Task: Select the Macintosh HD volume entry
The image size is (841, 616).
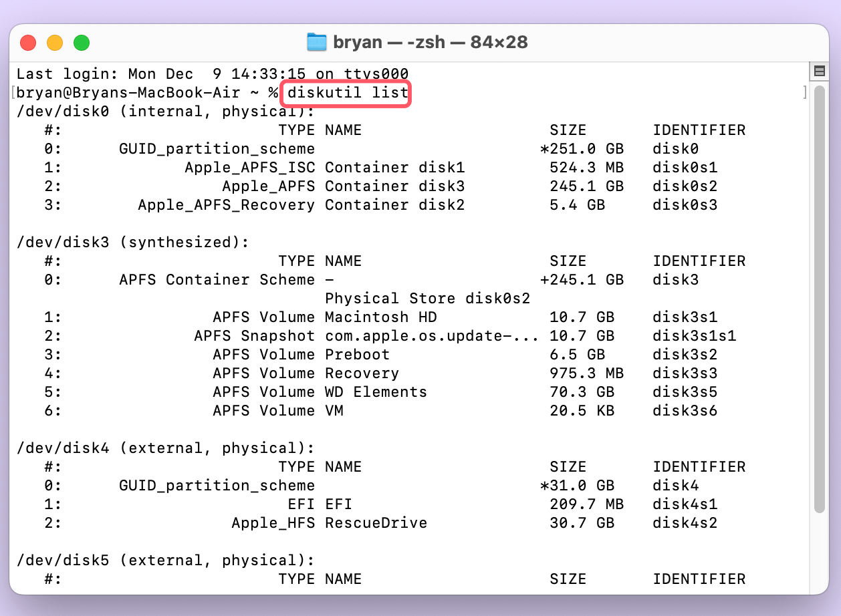Action: [380, 317]
